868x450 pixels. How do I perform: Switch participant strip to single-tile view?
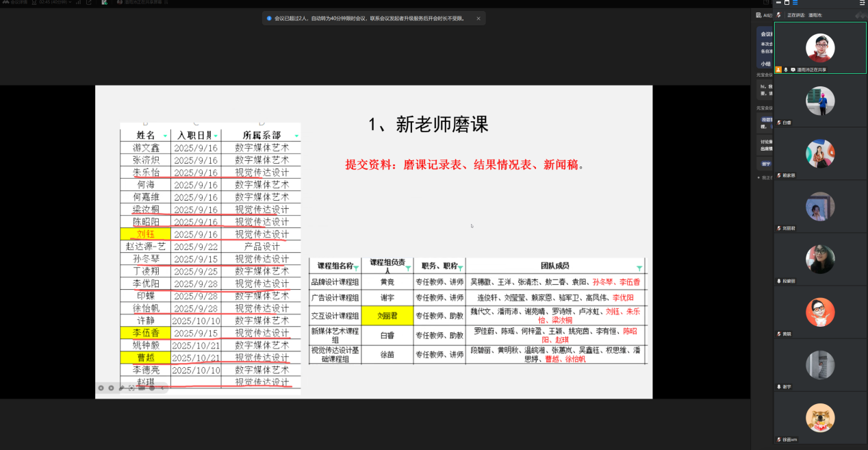tap(787, 3)
